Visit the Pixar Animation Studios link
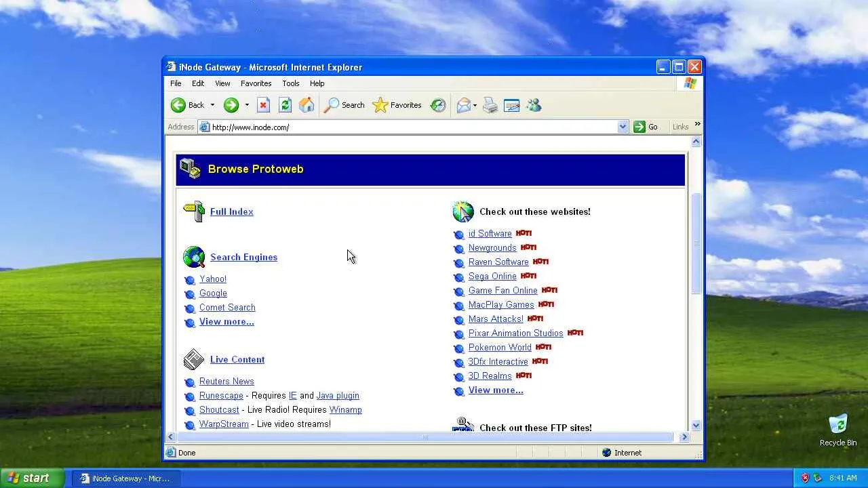 tap(515, 333)
